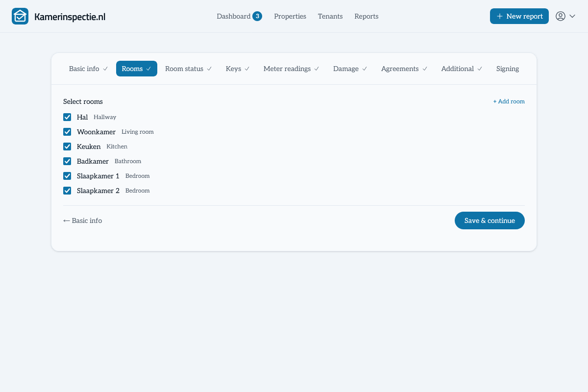Uncheck the Hal hallway checkbox
588x392 pixels.
[67, 117]
